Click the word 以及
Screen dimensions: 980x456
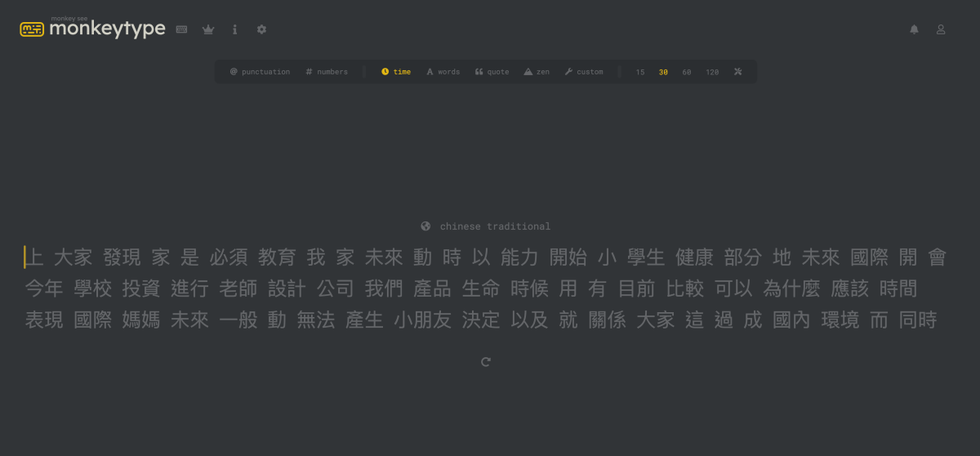[x=530, y=320]
